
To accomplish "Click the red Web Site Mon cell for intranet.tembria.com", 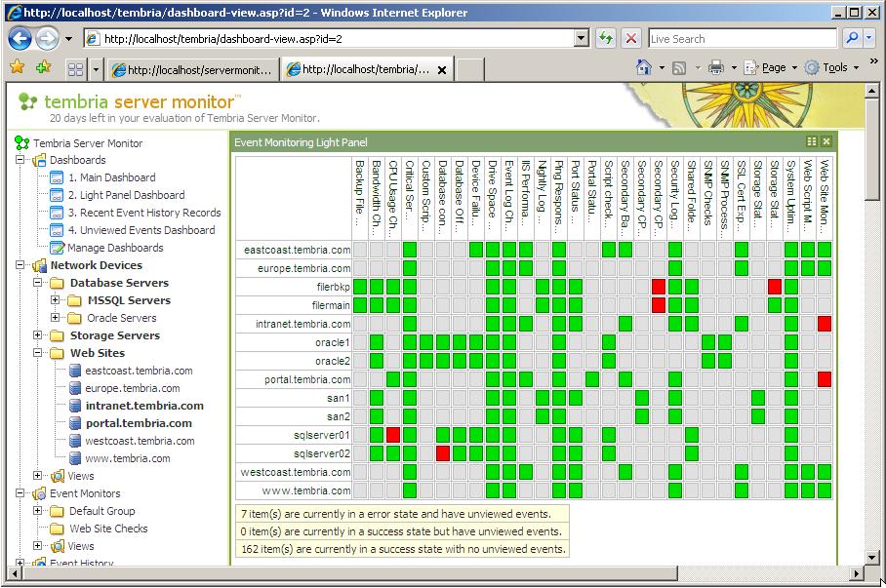I will 825,324.
